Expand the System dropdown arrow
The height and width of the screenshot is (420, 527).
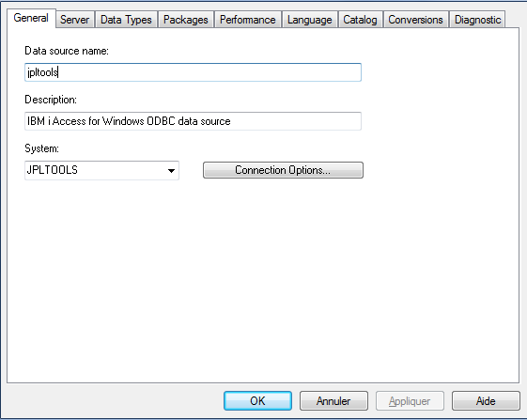click(171, 170)
